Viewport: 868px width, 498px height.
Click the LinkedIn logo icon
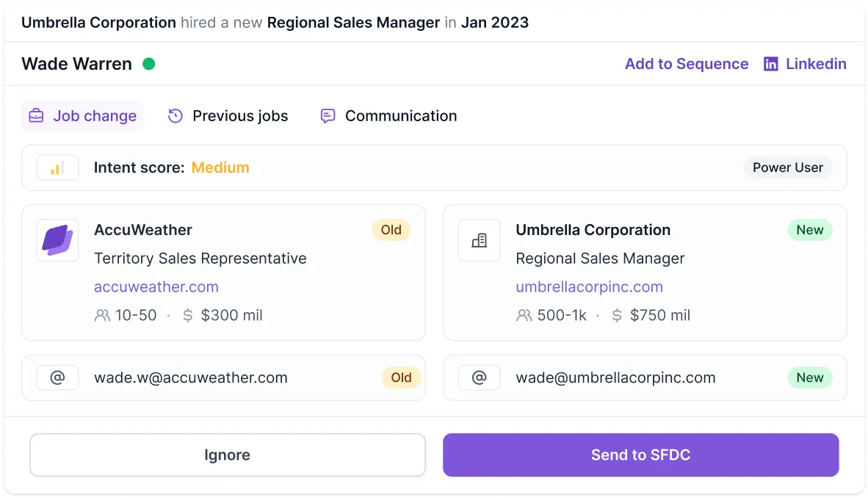coord(770,64)
